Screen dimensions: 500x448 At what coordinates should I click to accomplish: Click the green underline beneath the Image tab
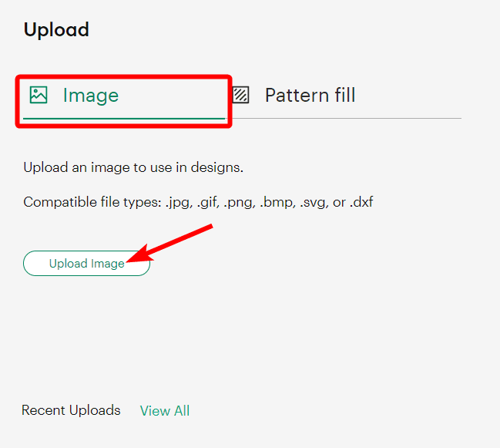pyautogui.click(x=123, y=120)
